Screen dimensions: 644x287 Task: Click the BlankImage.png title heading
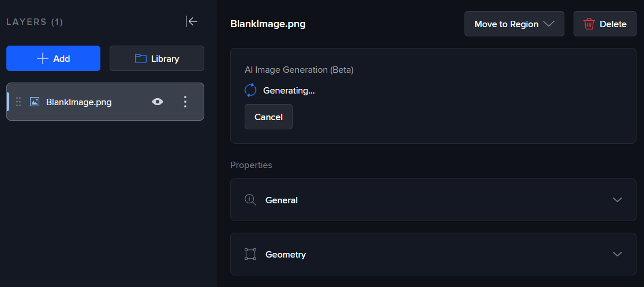268,24
